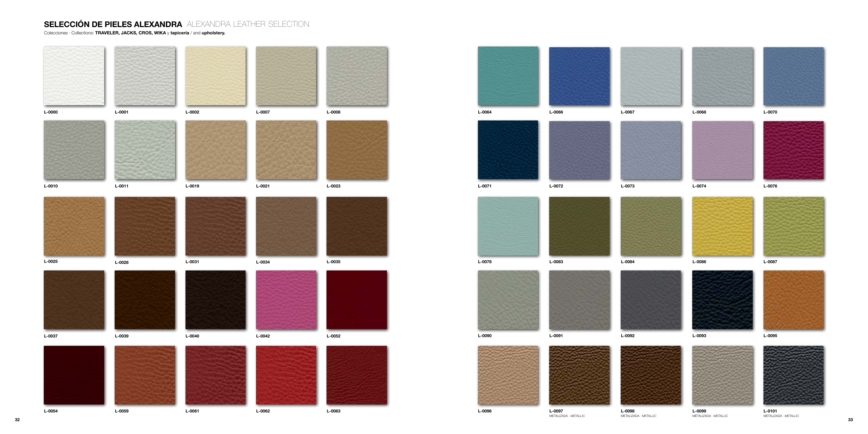This screenshot has height=434, width=868.
Task: Choose the crimson L-0076 leather swatch
Action: coord(793,150)
